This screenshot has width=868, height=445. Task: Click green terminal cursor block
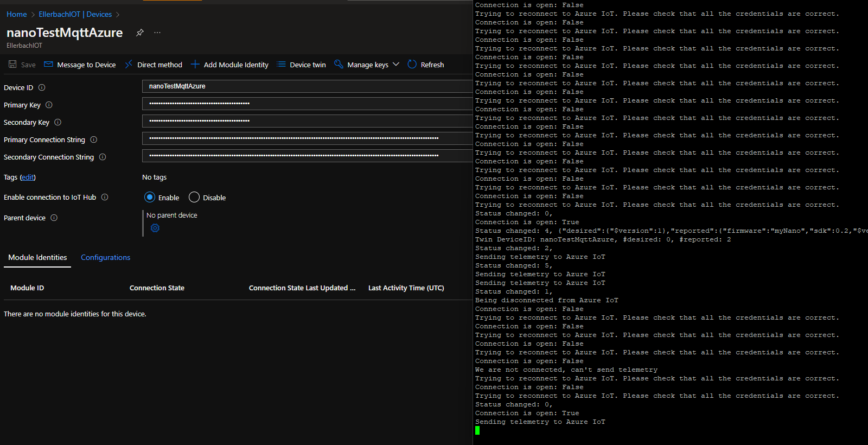coord(477,430)
